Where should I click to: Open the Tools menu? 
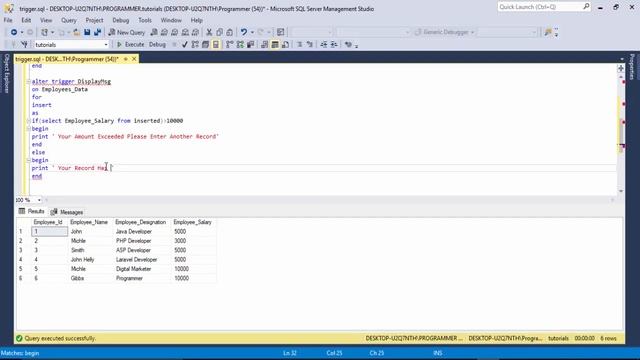(145, 20)
